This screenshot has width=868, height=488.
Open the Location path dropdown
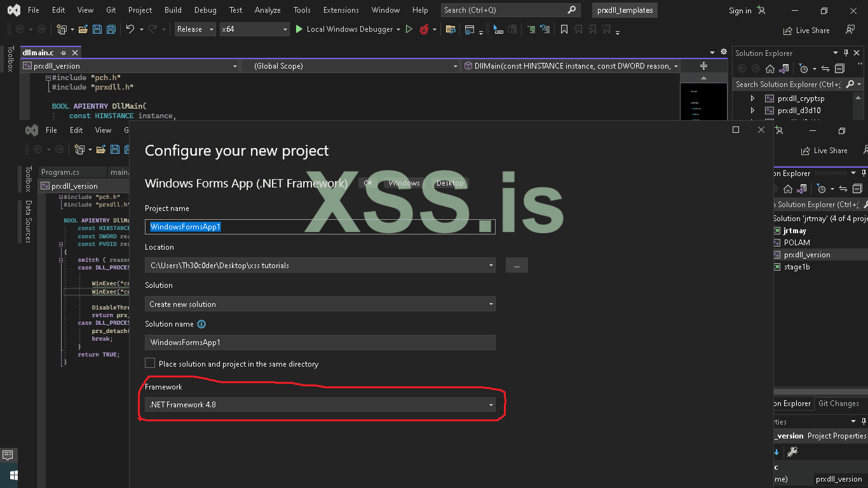point(320,265)
